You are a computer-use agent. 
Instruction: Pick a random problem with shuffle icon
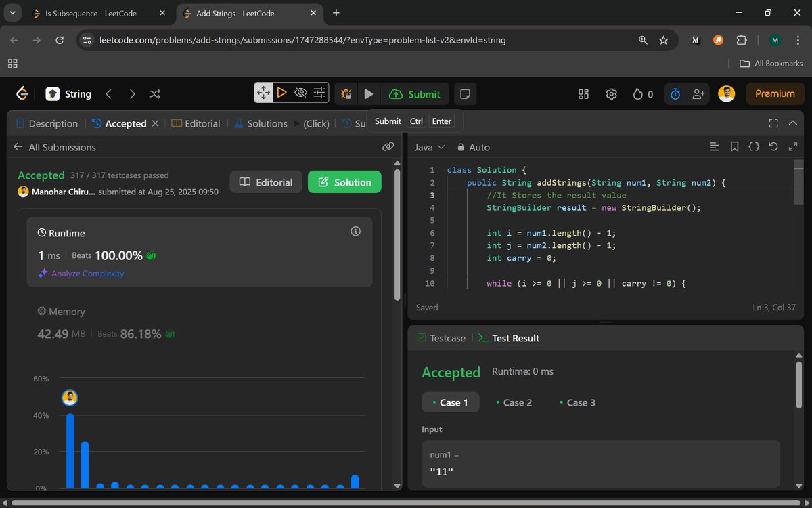tap(155, 94)
